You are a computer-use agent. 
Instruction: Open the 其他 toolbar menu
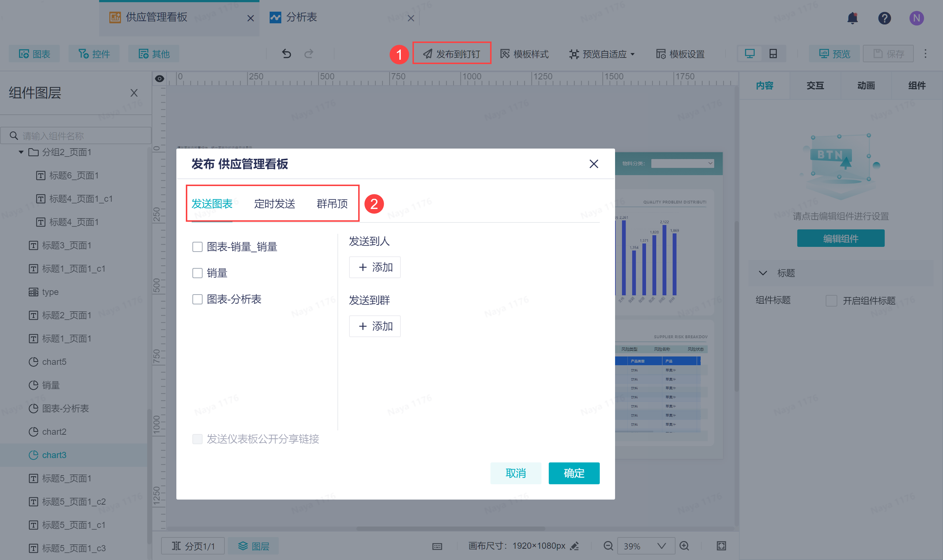click(x=154, y=54)
